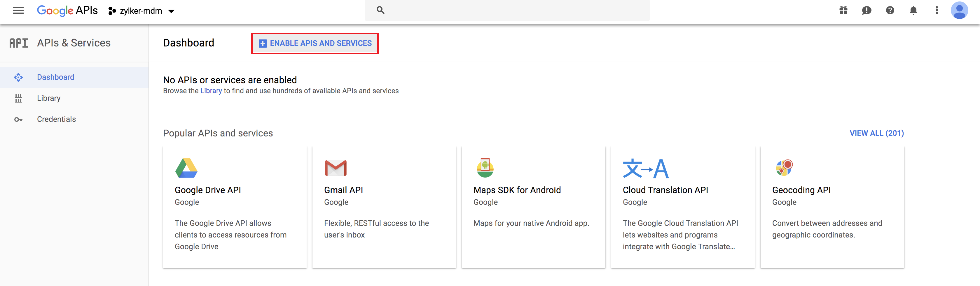Click the APIs & Services sidebar heading

74,43
